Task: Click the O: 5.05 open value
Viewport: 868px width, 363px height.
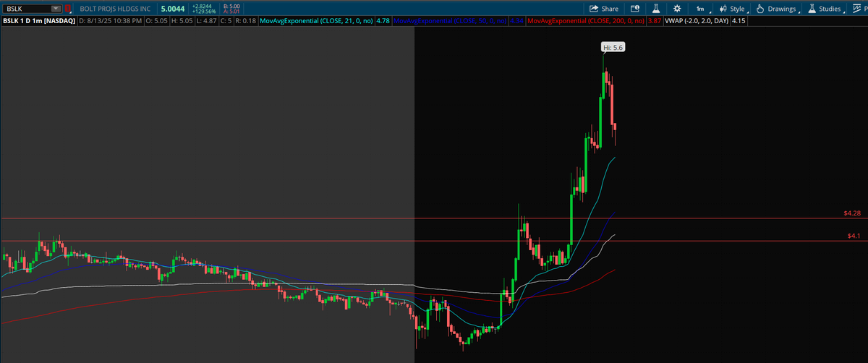Action: [157, 22]
